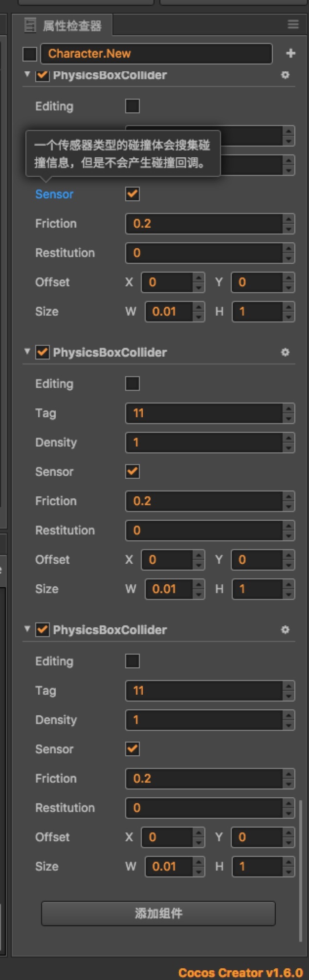
Task: Uncheck Sensor in the middle PhysicsBoxCollider
Action: point(132,471)
